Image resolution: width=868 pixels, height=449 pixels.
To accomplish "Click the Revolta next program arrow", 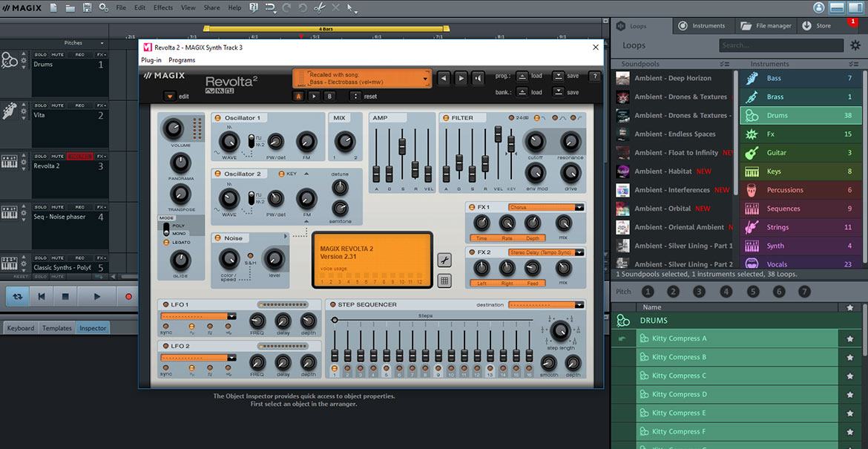I will [461, 78].
